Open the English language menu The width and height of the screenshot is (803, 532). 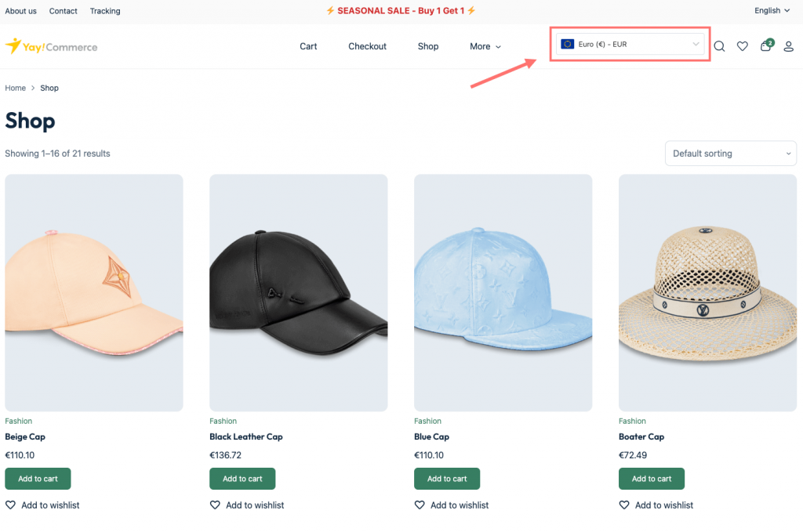click(771, 11)
